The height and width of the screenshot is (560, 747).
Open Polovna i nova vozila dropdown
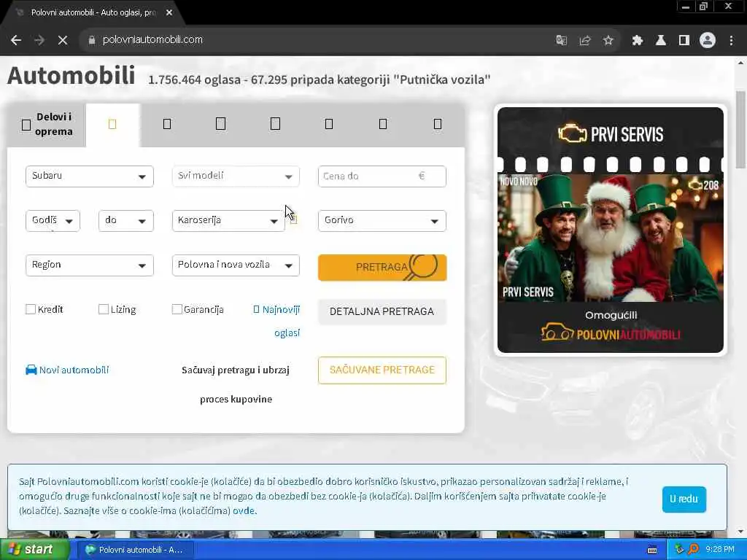236,265
